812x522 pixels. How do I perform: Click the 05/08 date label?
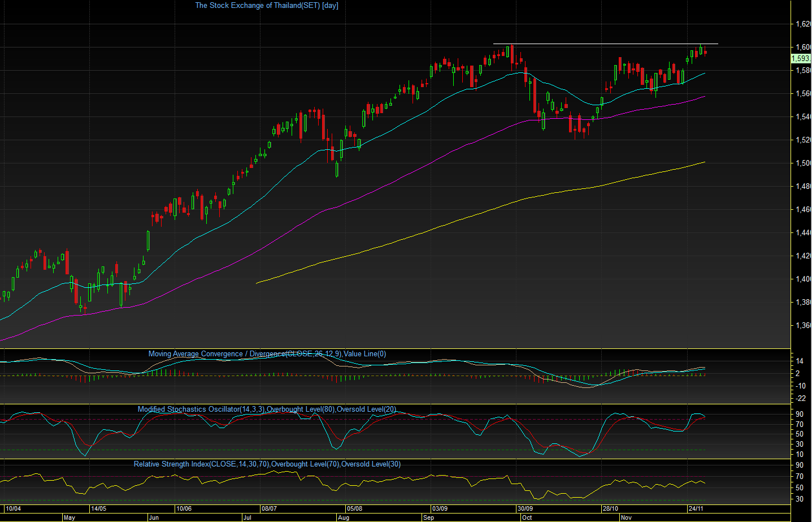coord(354,508)
